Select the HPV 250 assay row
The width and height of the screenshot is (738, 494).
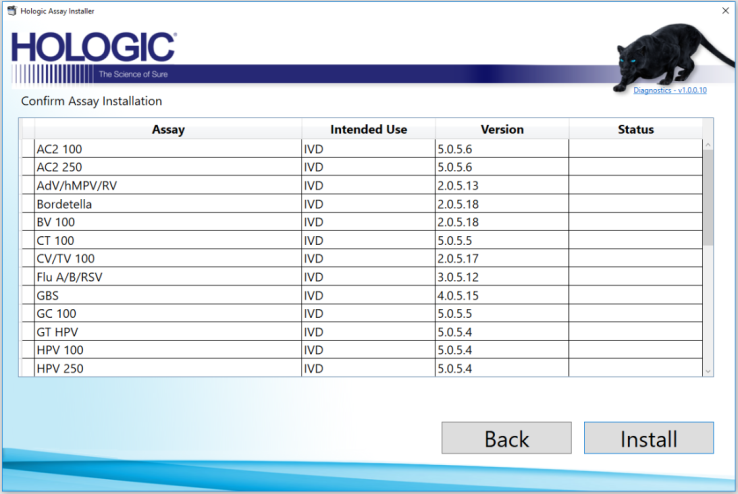[168, 368]
